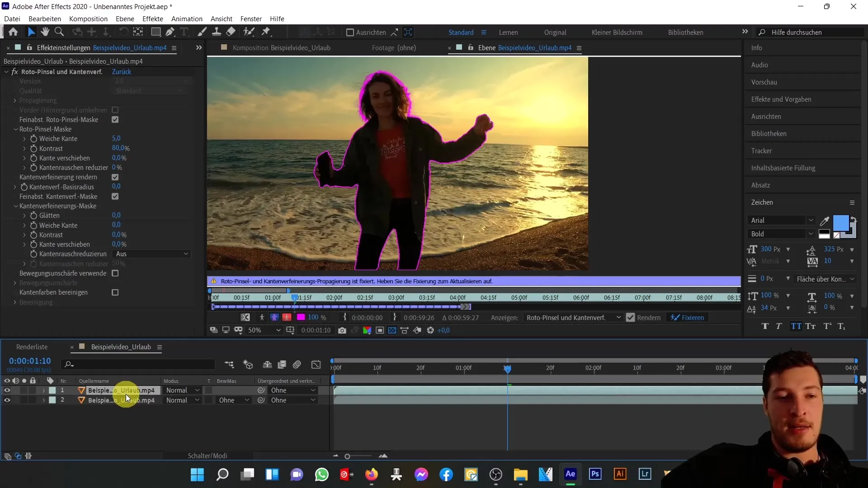Switch to the Komposition Beispielvideo_Urlaub tab
This screenshot has width=868, height=488.
[x=281, y=47]
